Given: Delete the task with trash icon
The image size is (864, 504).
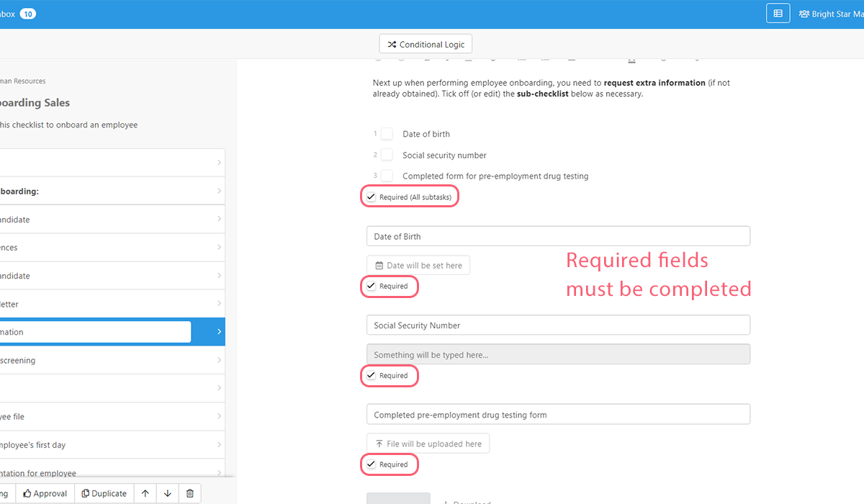Looking at the screenshot, I should (190, 493).
